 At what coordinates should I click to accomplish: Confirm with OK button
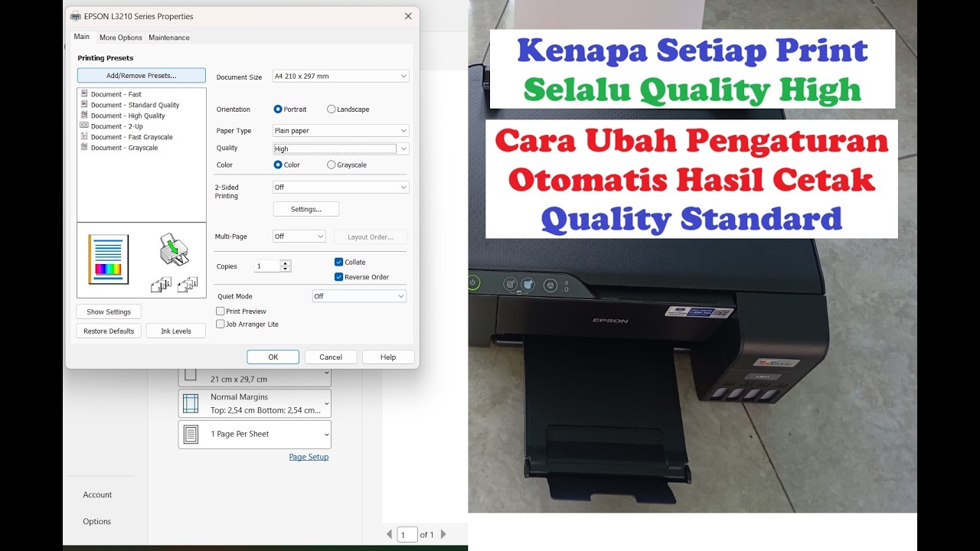[273, 357]
